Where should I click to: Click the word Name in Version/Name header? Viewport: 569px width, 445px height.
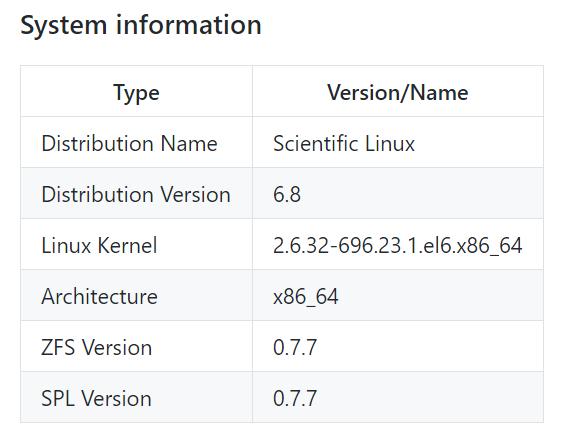(440, 92)
